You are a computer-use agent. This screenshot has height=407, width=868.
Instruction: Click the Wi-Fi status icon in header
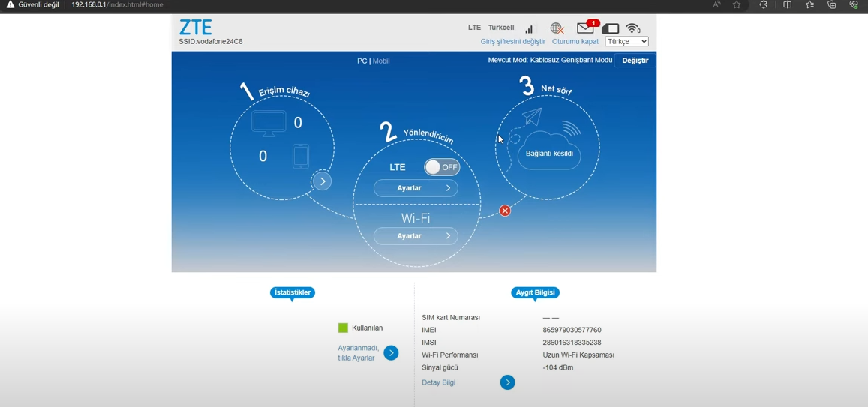pos(633,28)
